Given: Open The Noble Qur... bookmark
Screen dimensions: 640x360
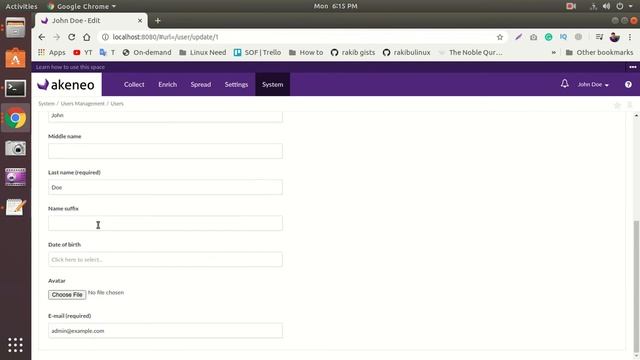Looking at the screenshot, I should coord(471,53).
